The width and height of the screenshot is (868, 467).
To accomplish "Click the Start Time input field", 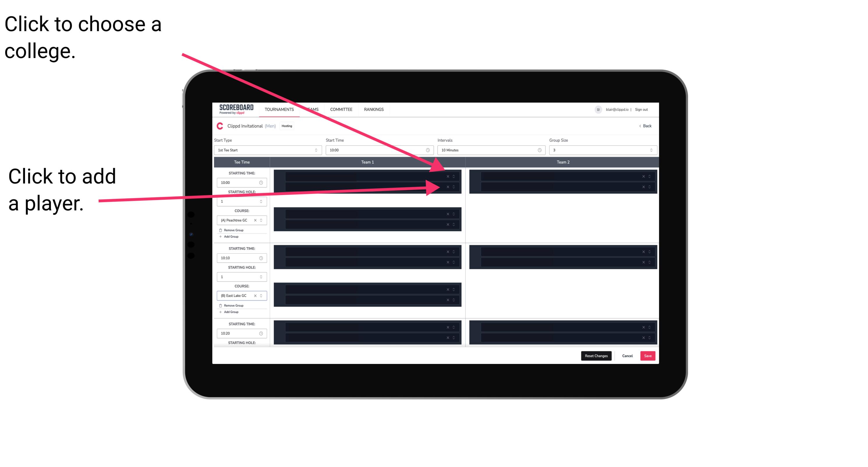I will [x=379, y=150].
